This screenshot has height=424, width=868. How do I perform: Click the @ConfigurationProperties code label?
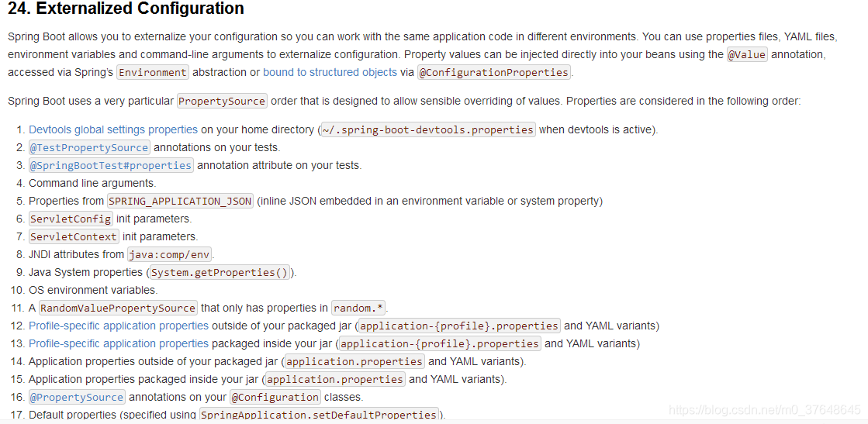tap(494, 72)
